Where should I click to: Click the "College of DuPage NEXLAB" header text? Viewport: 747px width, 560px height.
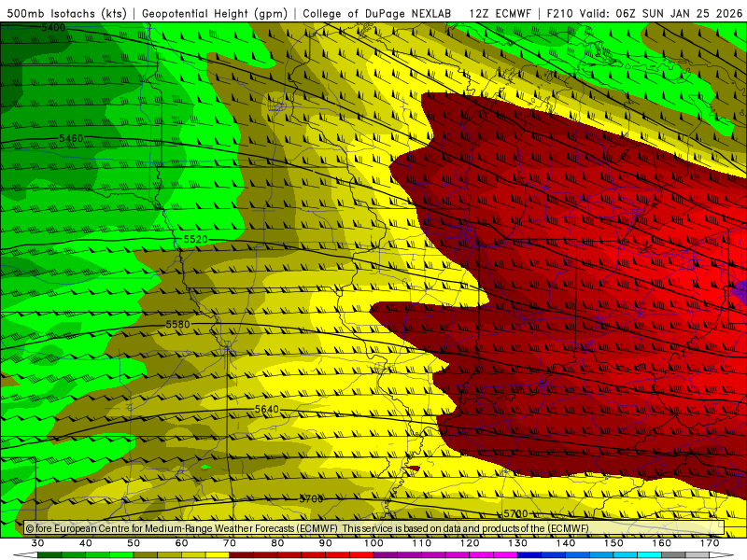377,13
